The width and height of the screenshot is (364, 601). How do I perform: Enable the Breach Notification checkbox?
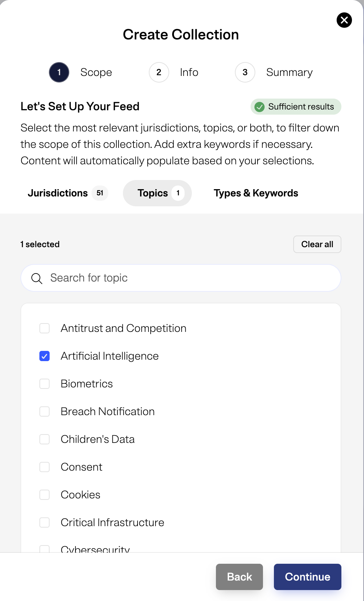44,411
